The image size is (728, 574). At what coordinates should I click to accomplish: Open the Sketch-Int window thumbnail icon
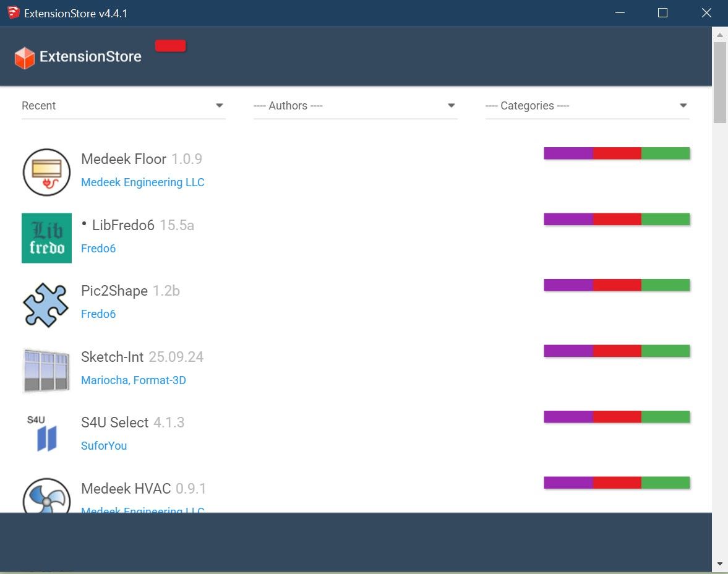(x=46, y=370)
